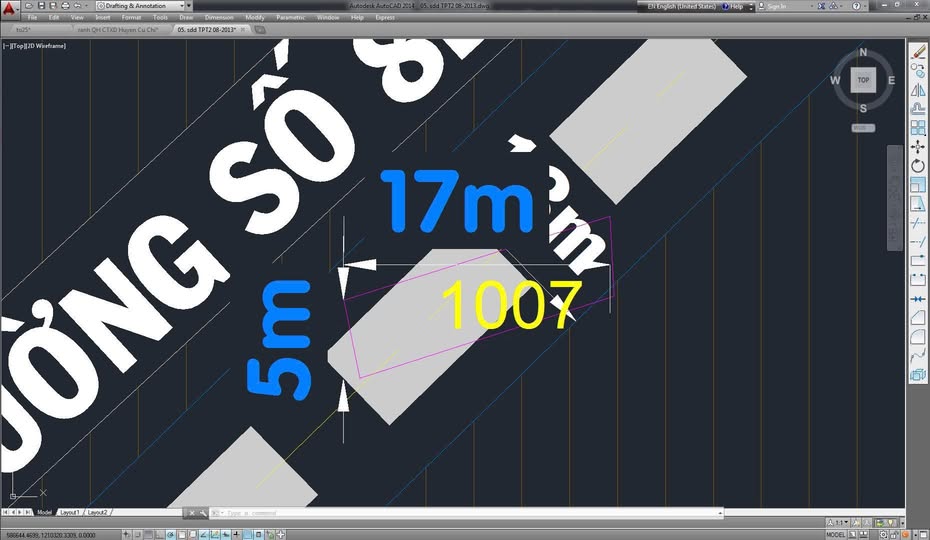Click the coordinates readout in status bar

tap(51, 535)
